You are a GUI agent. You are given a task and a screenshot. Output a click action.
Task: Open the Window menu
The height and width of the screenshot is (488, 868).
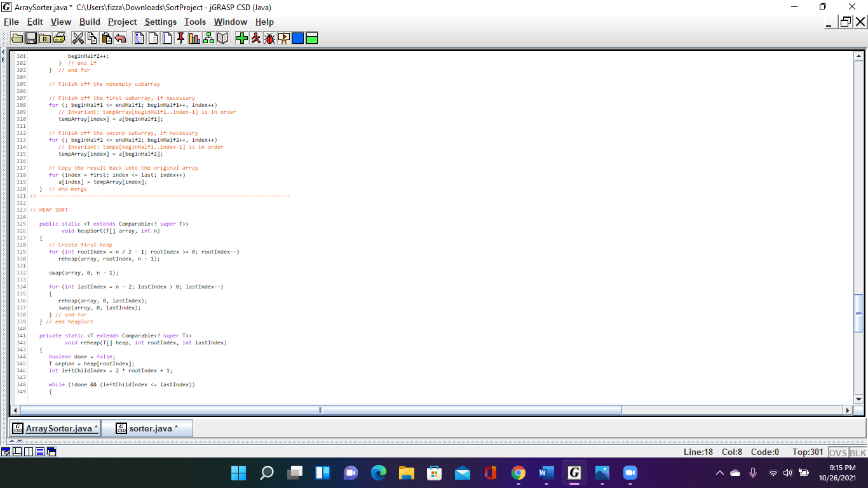point(231,22)
